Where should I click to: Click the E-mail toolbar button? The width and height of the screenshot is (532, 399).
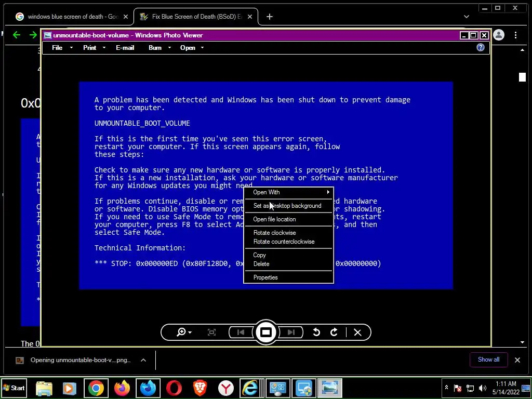coord(125,48)
